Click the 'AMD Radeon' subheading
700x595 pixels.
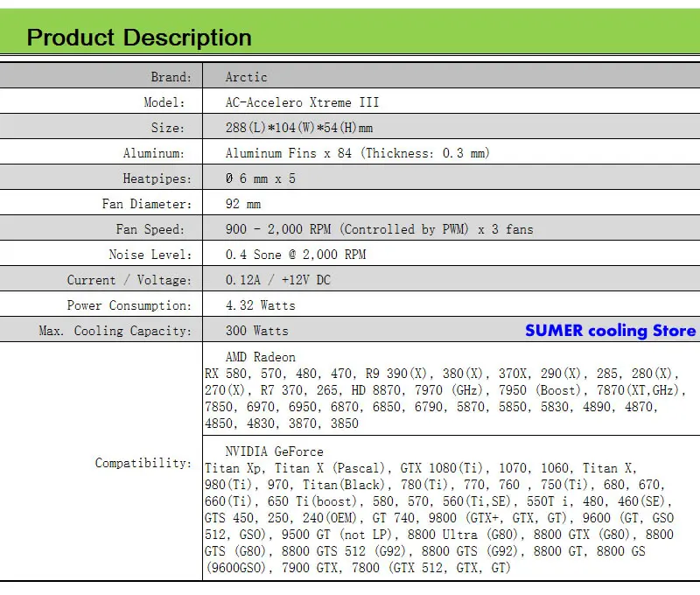[x=261, y=357]
